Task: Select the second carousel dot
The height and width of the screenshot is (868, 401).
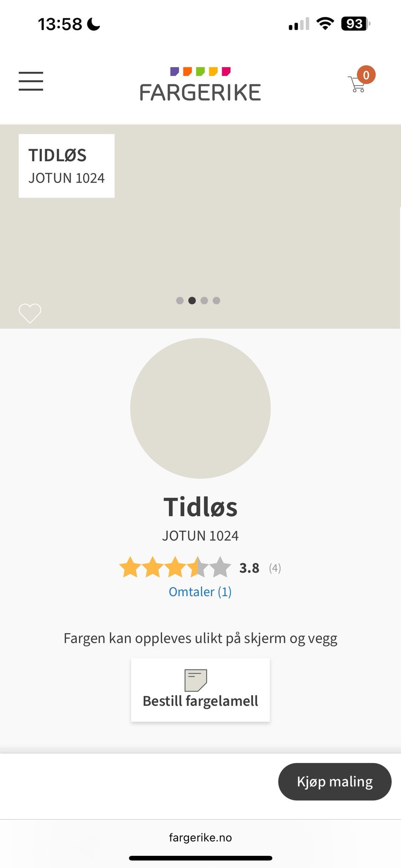Action: coord(192,300)
